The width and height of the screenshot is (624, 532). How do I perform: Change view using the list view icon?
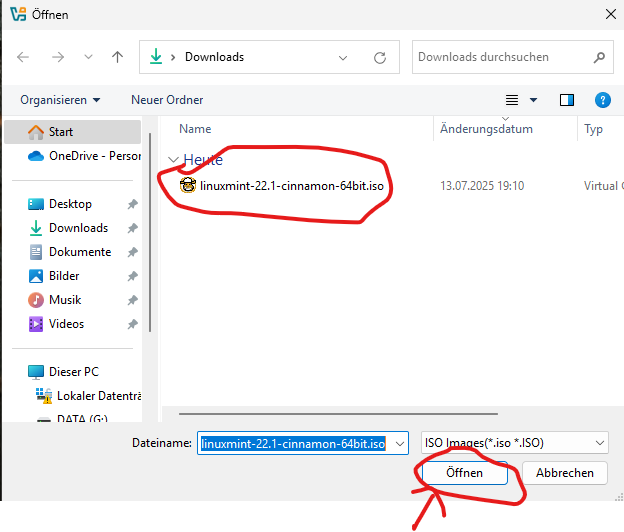point(512,100)
